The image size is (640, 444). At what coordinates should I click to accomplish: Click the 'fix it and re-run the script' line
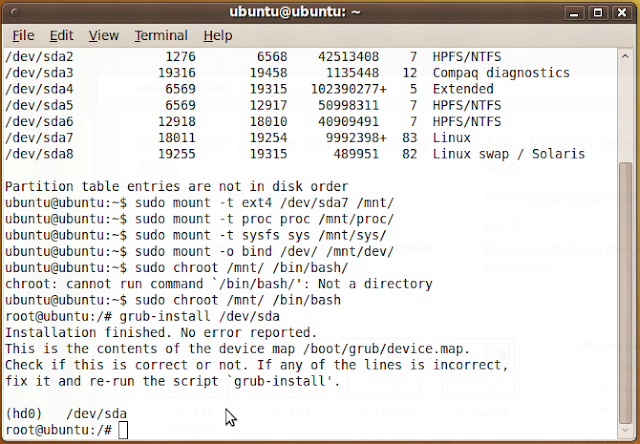click(x=173, y=381)
